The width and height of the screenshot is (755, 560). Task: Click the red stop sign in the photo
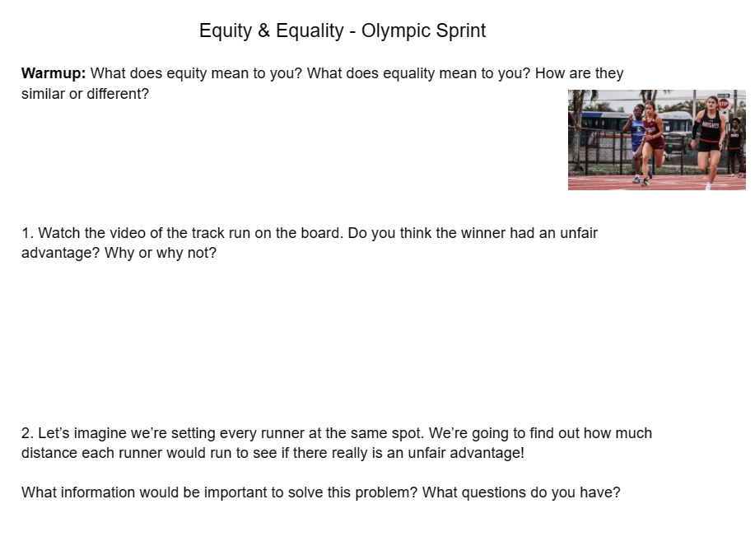click(724, 104)
